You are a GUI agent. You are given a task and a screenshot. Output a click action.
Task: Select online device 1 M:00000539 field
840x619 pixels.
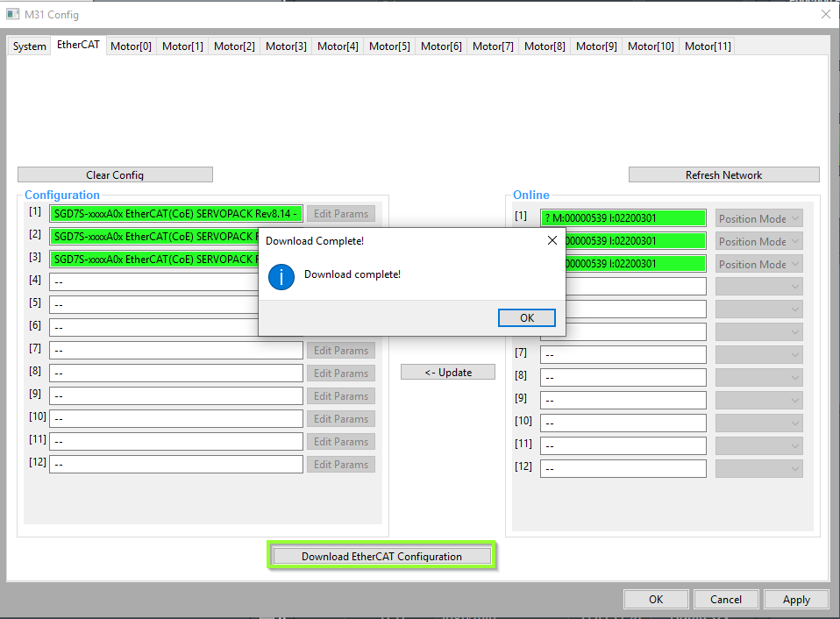(x=623, y=218)
